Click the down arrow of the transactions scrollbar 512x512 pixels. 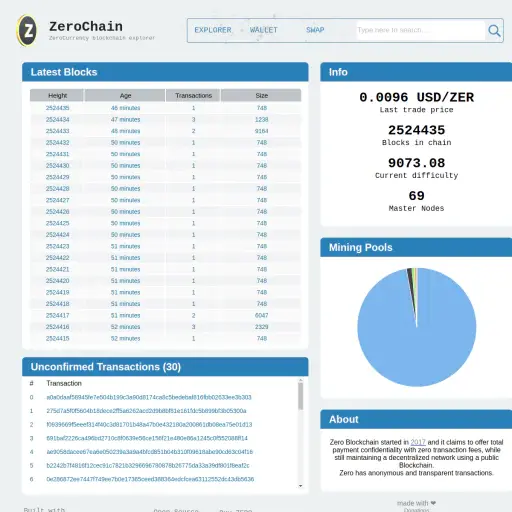(301, 486)
